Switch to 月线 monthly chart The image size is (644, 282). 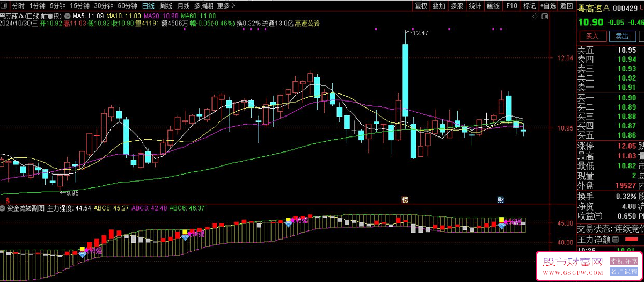[x=184, y=6]
